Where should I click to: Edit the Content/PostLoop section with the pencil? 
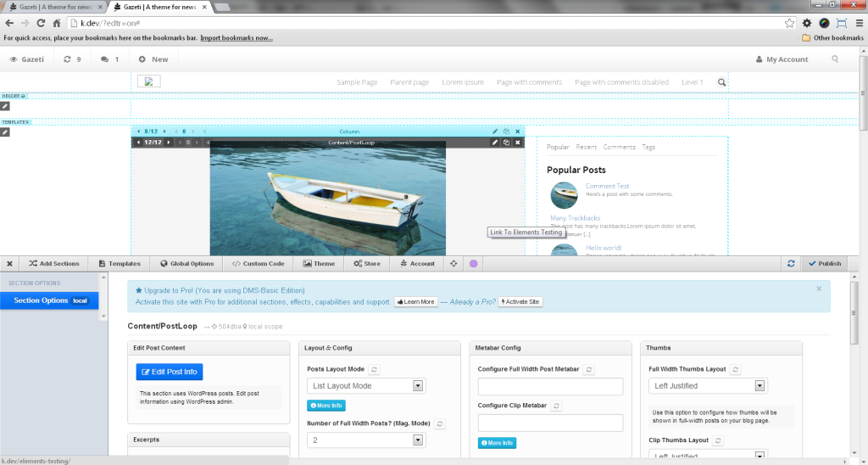pos(495,143)
